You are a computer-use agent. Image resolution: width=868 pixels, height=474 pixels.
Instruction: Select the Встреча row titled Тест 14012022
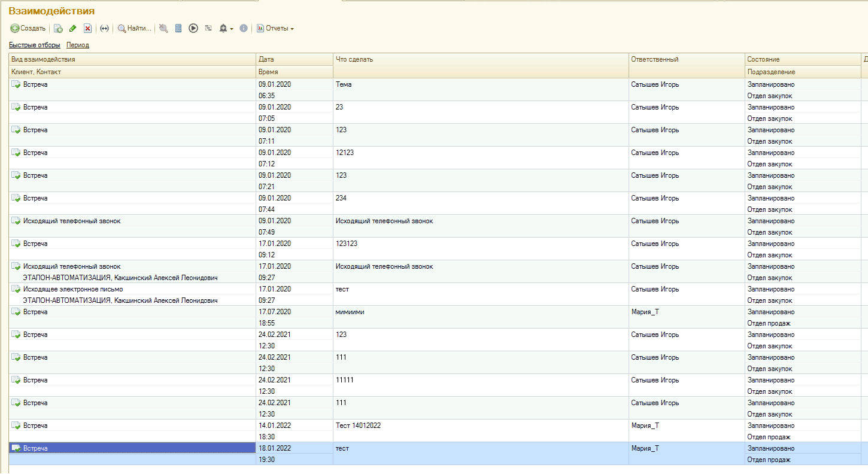point(358,426)
